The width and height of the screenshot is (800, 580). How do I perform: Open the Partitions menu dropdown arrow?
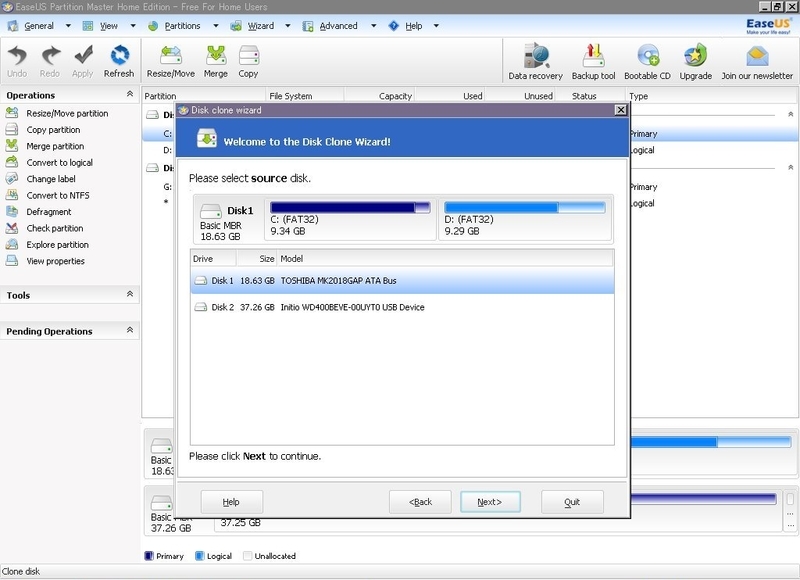(215, 26)
